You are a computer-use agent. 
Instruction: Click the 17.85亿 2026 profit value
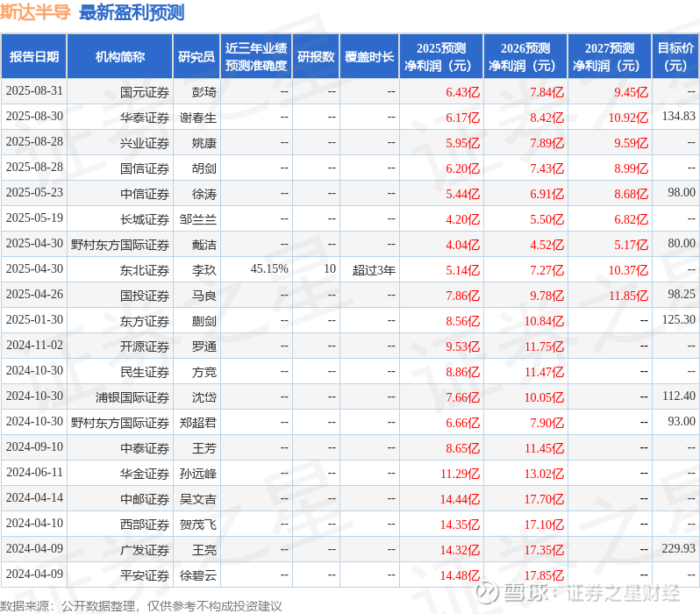coord(544,576)
